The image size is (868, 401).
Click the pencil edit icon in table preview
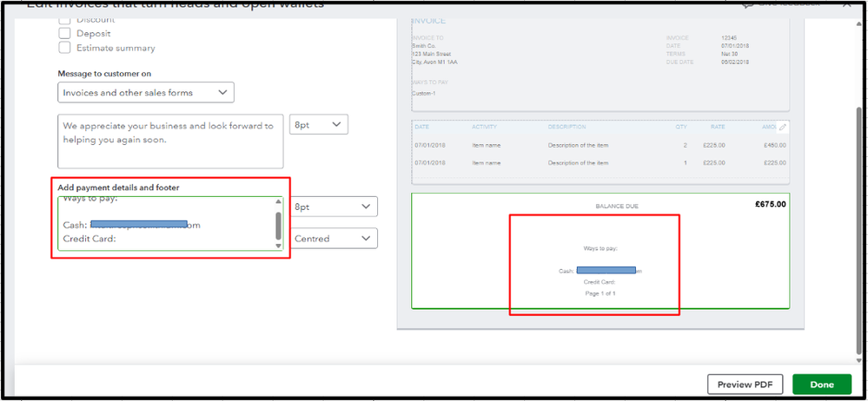click(782, 128)
